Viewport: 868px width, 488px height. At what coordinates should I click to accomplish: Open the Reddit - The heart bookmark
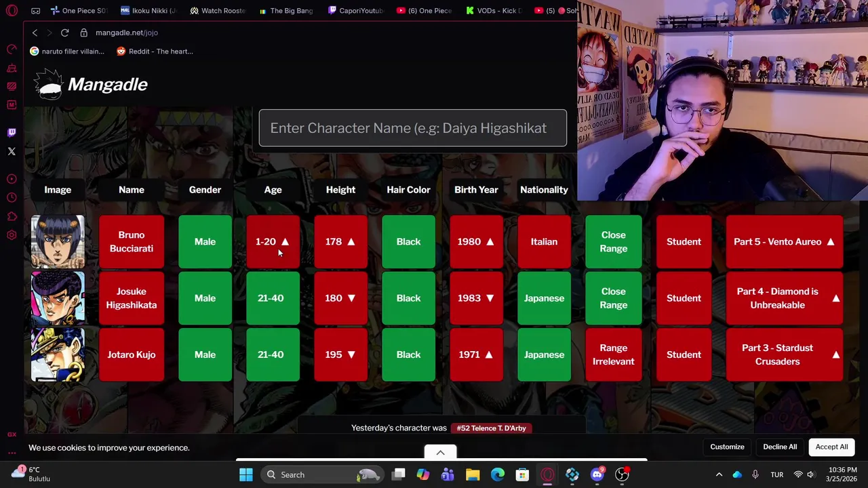pyautogui.click(x=155, y=51)
